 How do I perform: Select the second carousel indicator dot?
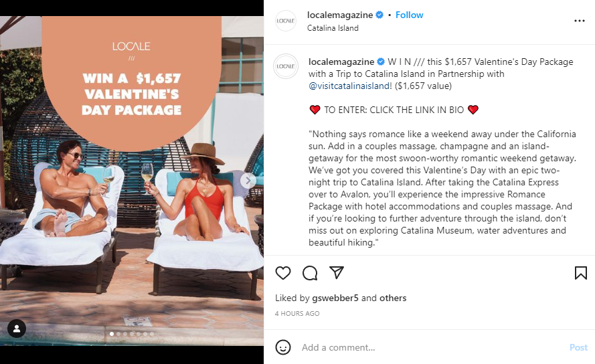[x=118, y=334]
